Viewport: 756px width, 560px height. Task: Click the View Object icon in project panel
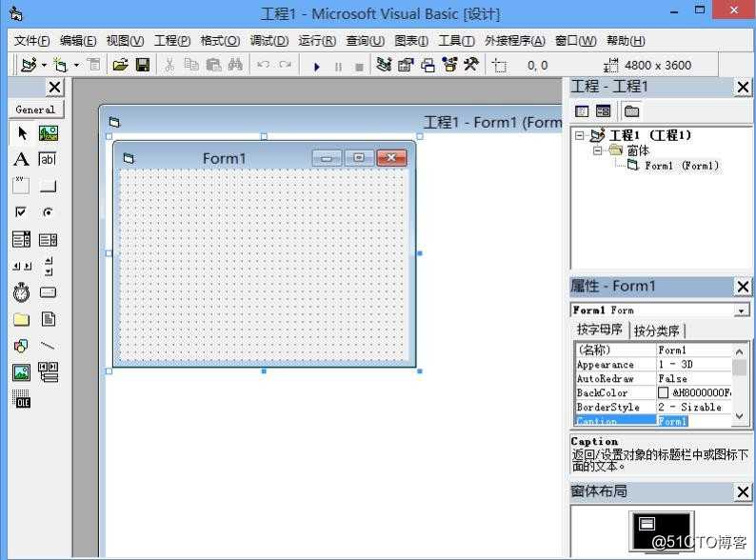603,111
